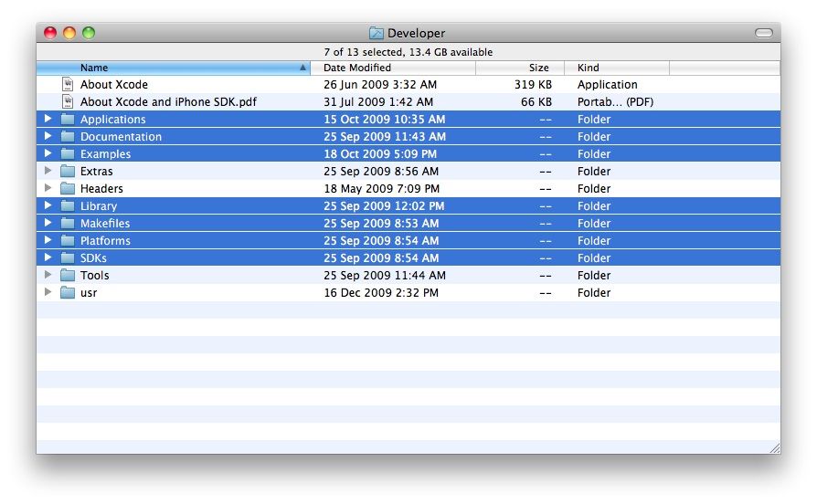Click the Extras folder icon
This screenshot has width=817, height=504.
(x=68, y=172)
